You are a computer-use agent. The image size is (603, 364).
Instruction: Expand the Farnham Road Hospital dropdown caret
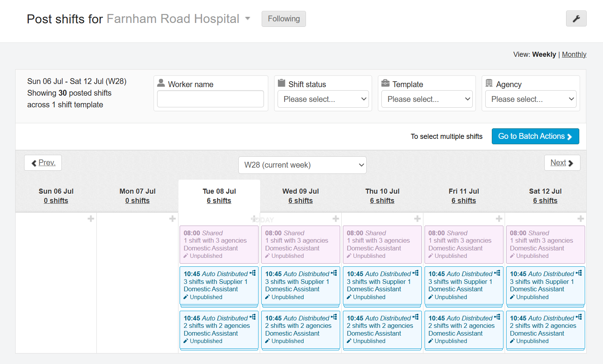coord(248,19)
